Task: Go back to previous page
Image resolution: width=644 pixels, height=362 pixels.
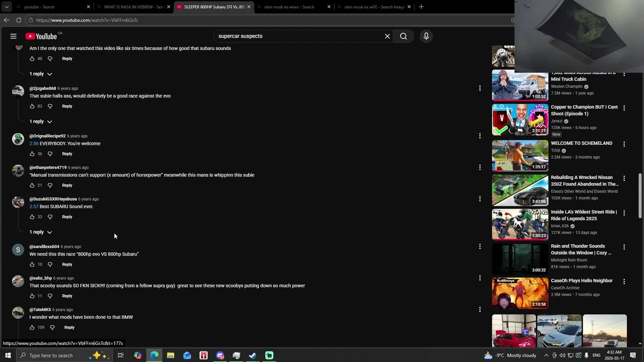Action: tap(7, 20)
